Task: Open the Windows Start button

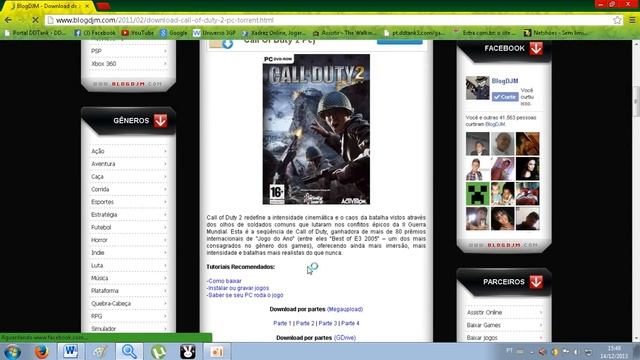Action: pyautogui.click(x=12, y=351)
